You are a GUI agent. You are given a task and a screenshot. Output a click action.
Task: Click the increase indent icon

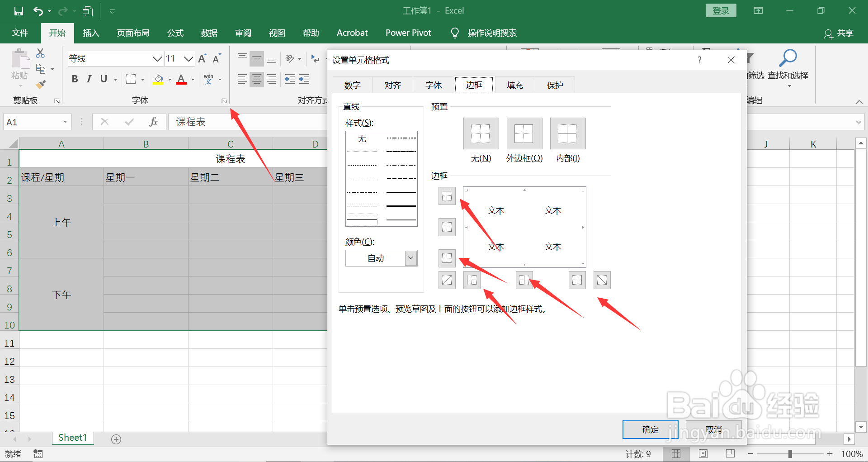point(304,79)
